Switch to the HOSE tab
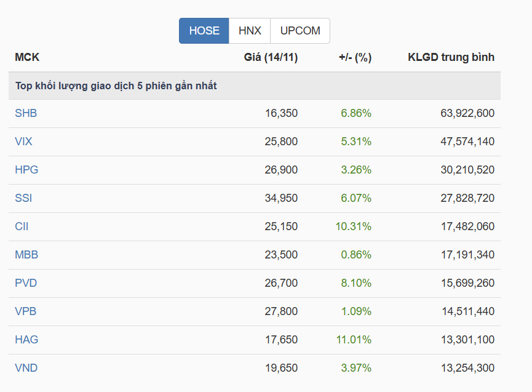This screenshot has height=392, width=532. point(204,31)
